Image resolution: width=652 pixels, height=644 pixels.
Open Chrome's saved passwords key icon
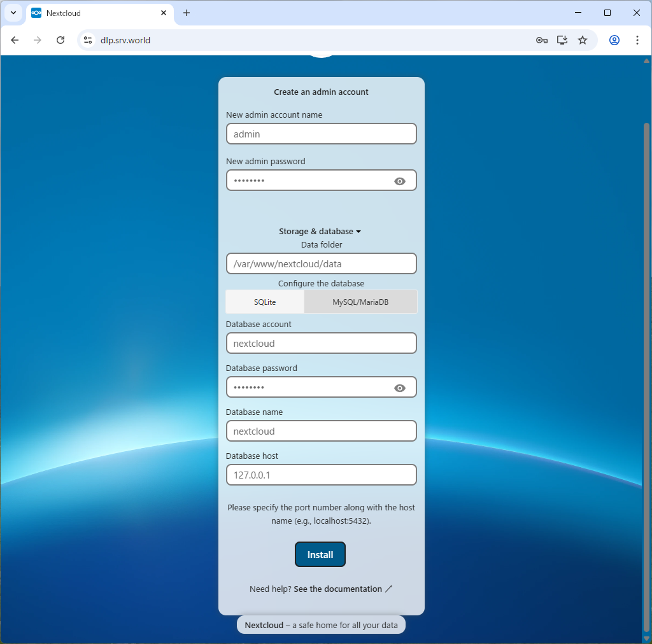[x=541, y=39]
